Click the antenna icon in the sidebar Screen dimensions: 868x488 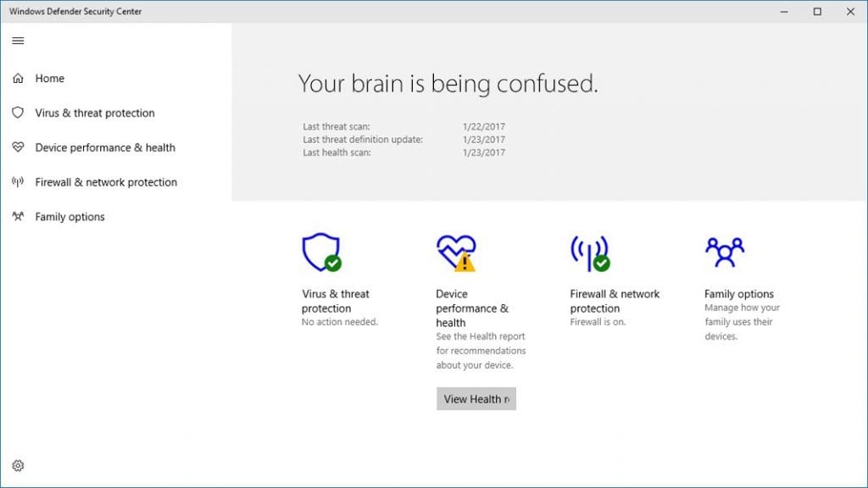18,182
